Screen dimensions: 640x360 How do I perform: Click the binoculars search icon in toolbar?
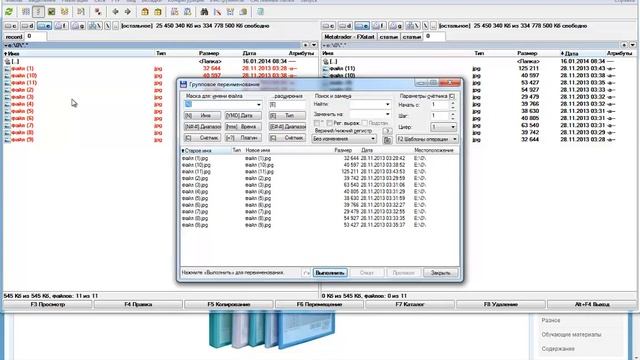(x=204, y=12)
